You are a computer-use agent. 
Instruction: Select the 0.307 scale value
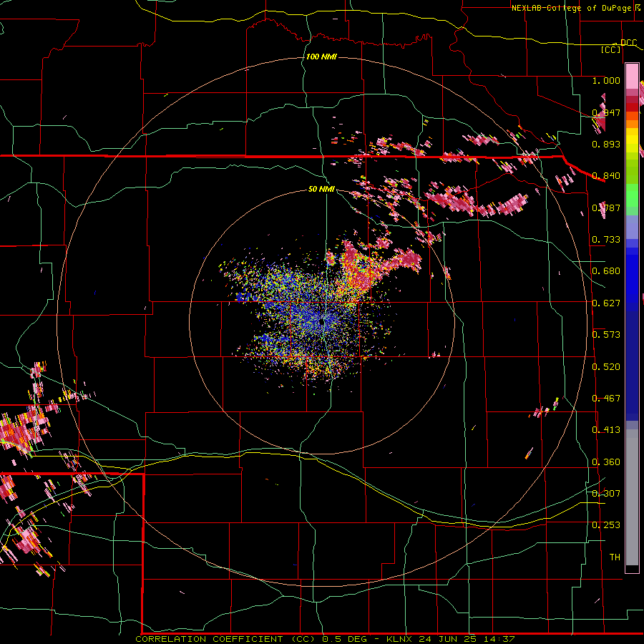pos(606,494)
